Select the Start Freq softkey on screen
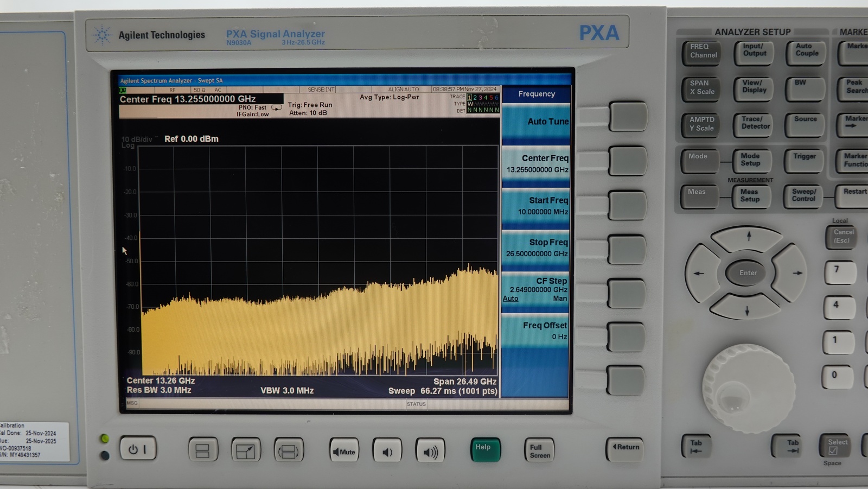Viewport: 868px width, 489px height. (535, 206)
